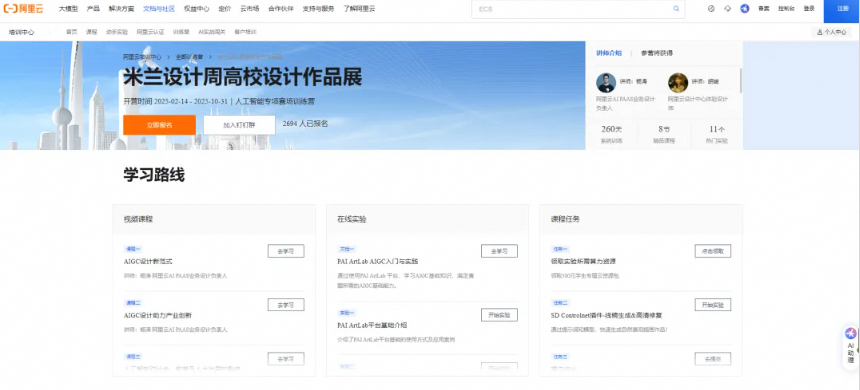Click 开始实验 for SD Controlnet插件
860x390 pixels.
click(x=712, y=305)
